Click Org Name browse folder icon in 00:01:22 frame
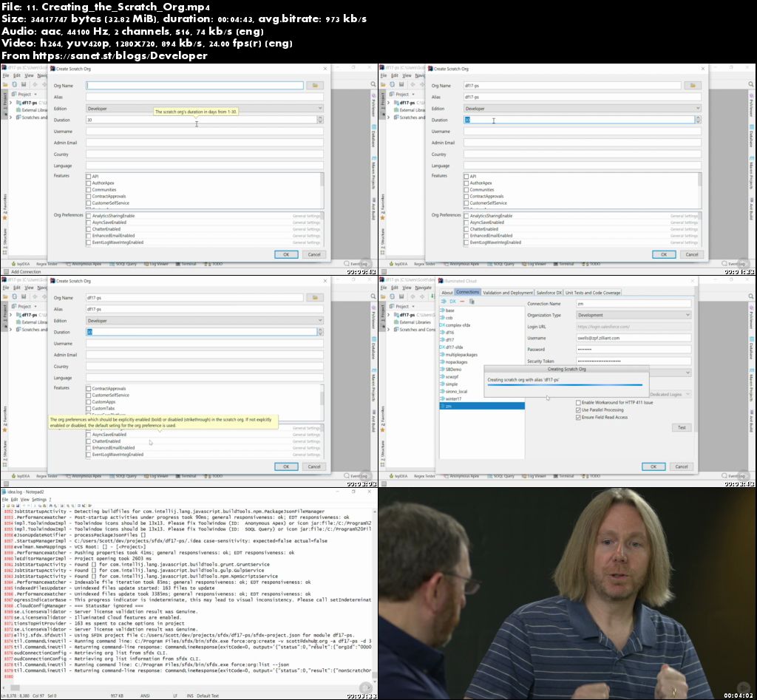This screenshot has height=700, width=757. point(693,86)
